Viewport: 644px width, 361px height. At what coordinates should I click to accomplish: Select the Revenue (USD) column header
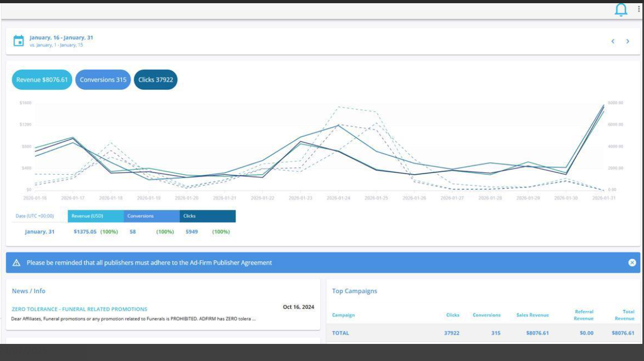(x=96, y=216)
